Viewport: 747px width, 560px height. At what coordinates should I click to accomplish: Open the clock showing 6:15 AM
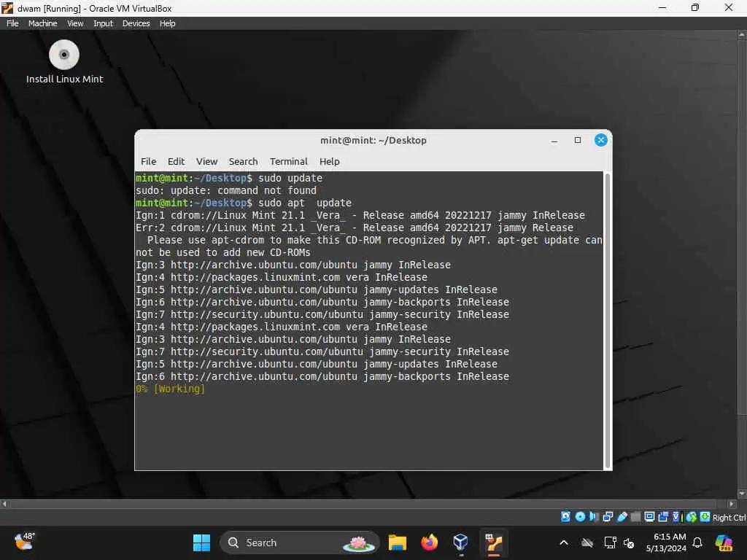pos(666,542)
